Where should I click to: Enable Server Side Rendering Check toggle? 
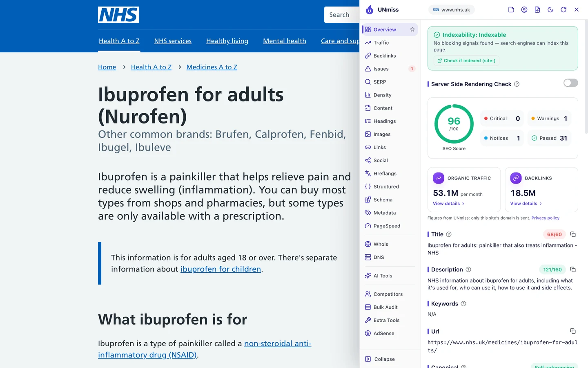click(571, 83)
